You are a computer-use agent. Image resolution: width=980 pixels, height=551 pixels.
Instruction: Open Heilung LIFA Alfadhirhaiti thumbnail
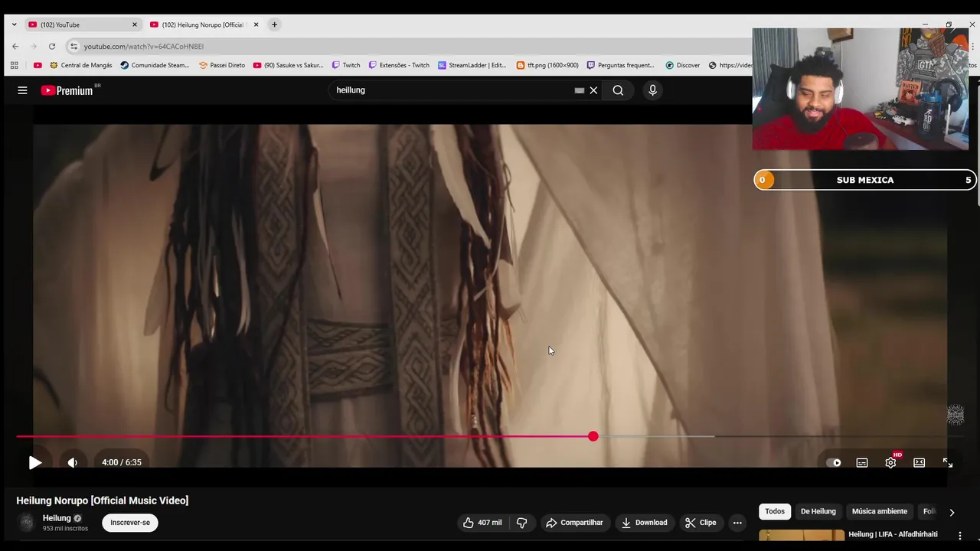[x=802, y=536]
